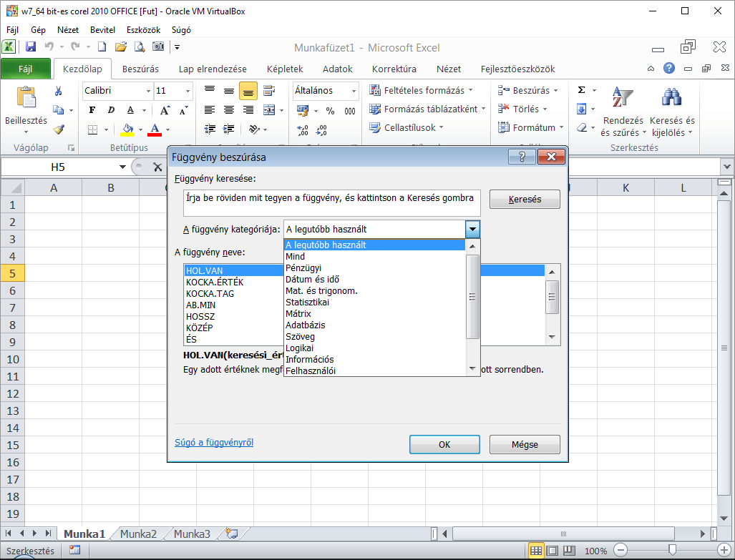This screenshot has width=735, height=560.
Task: Click the increase indent icon
Action: point(229,129)
